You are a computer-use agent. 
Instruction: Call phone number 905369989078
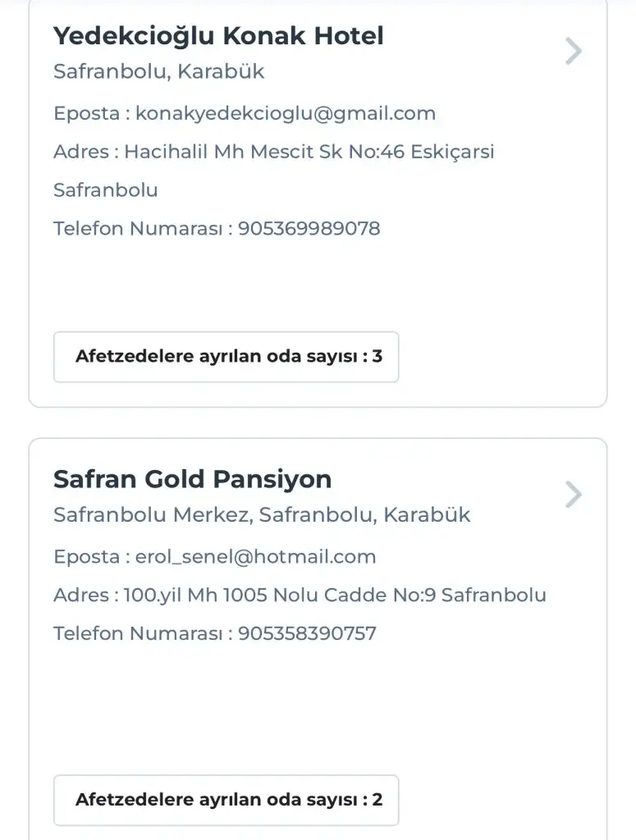(x=309, y=228)
